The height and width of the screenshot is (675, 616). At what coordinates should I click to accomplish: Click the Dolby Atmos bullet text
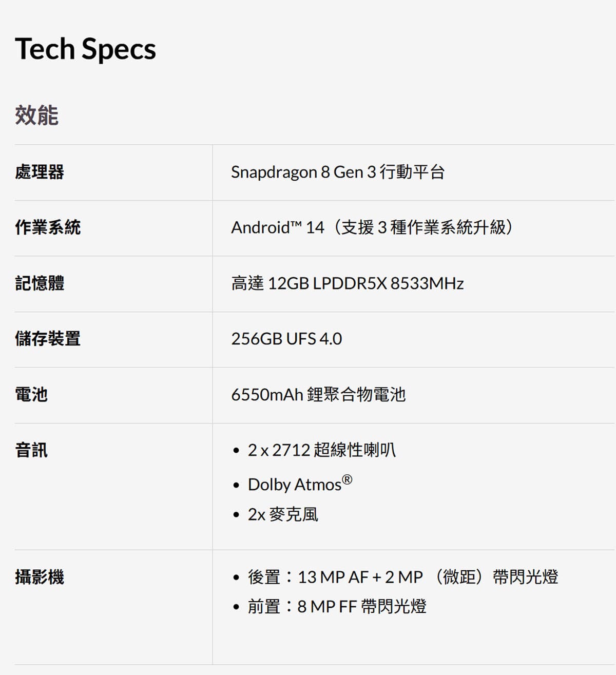294,485
